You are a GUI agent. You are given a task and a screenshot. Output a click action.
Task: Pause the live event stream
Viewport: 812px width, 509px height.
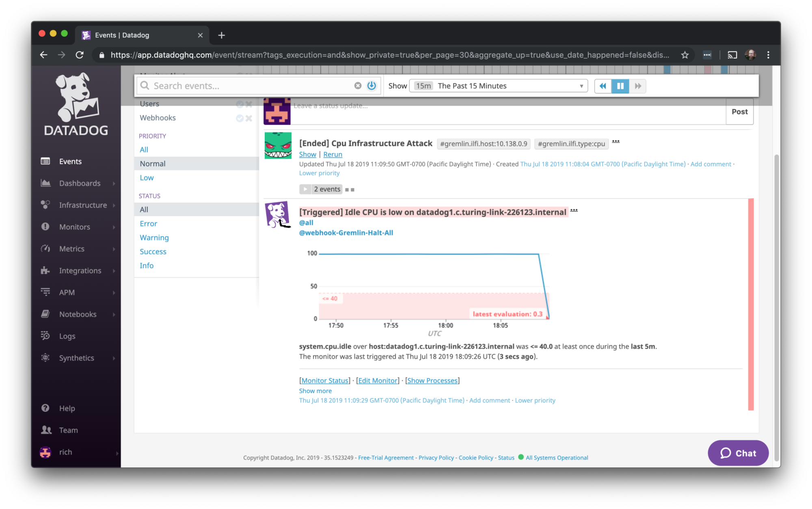pyautogui.click(x=620, y=86)
